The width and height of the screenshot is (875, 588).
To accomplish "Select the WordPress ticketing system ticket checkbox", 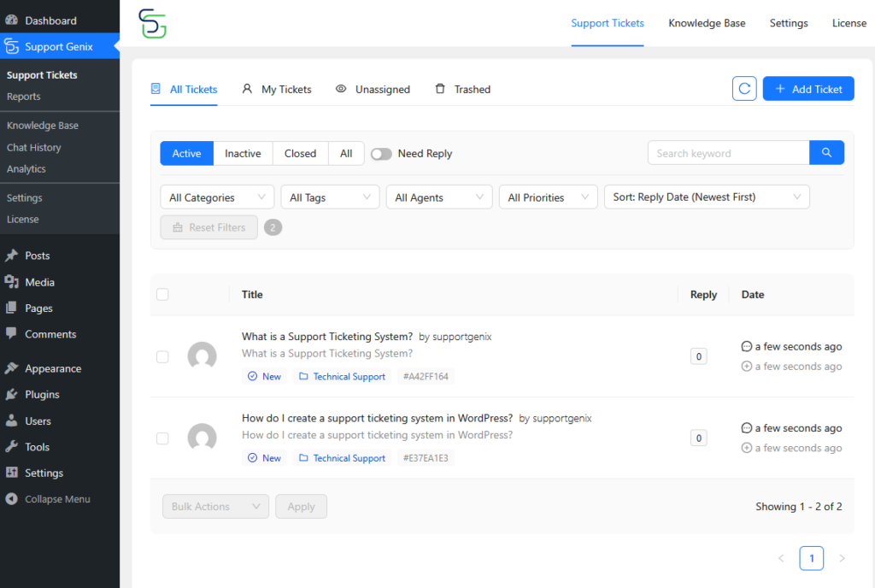I will click(162, 438).
